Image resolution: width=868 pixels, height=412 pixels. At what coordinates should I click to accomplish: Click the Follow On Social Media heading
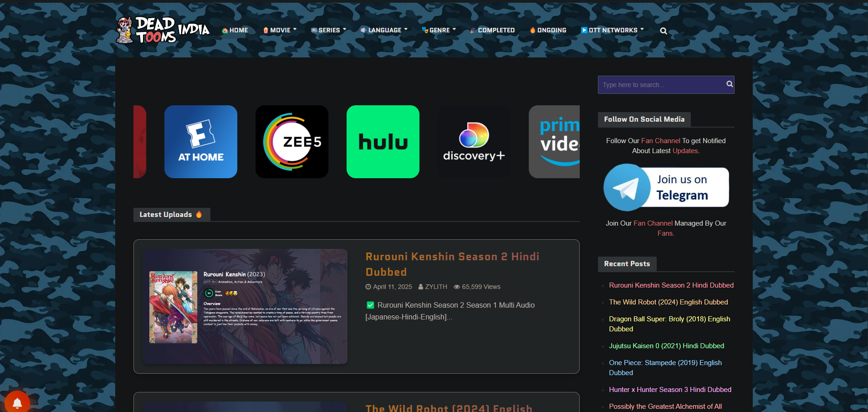tap(644, 119)
